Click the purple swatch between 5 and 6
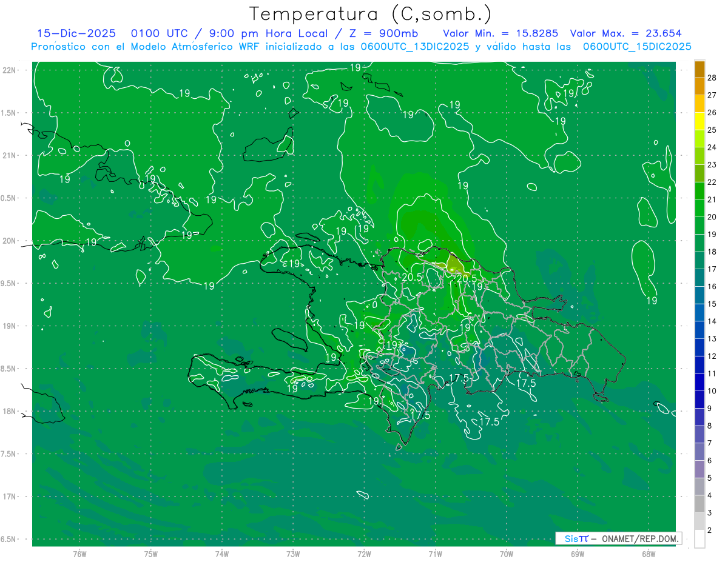This screenshot has width=728, height=562. [699, 469]
